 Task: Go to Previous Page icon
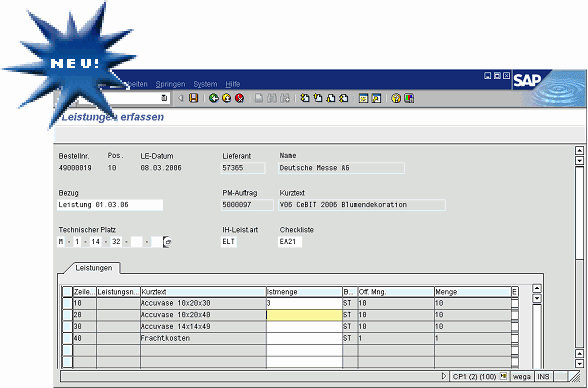click(318, 98)
